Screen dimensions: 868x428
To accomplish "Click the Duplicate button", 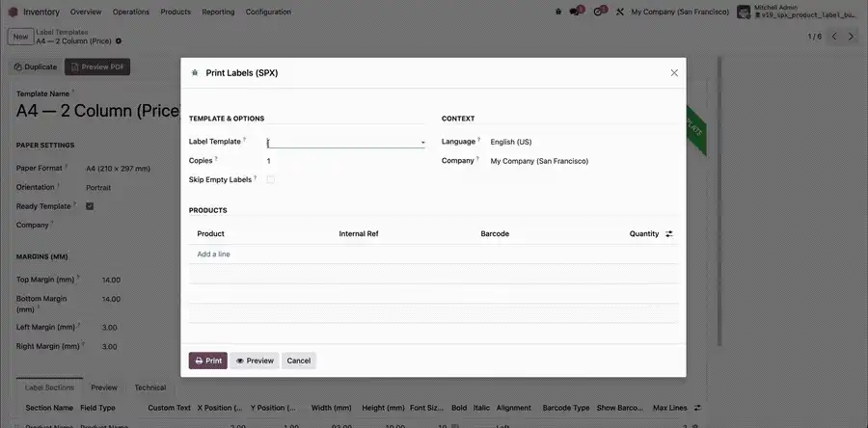I will 36,67.
